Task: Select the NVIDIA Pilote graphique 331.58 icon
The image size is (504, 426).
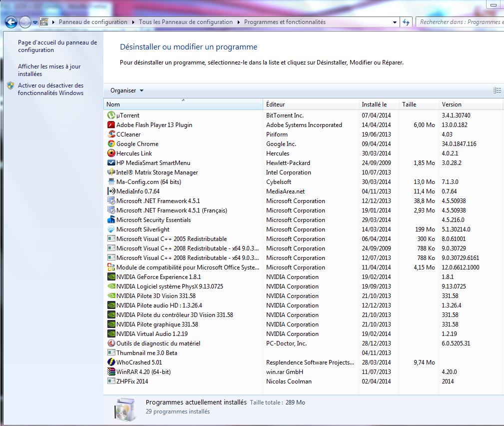Action: [x=111, y=324]
